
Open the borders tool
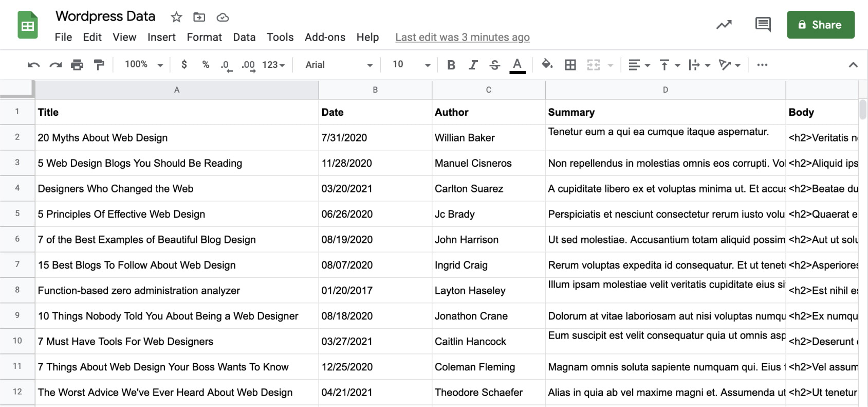click(x=570, y=65)
